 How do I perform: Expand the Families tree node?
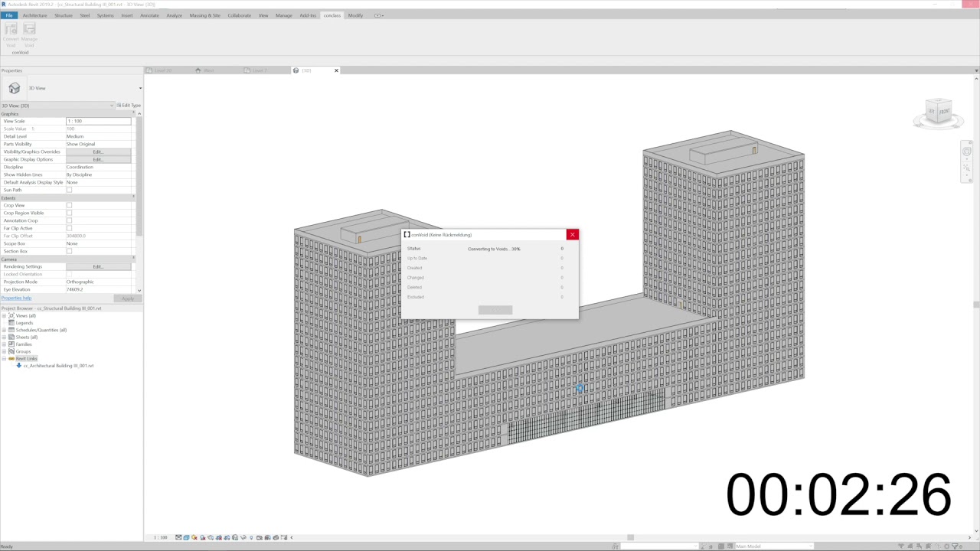tap(4, 344)
